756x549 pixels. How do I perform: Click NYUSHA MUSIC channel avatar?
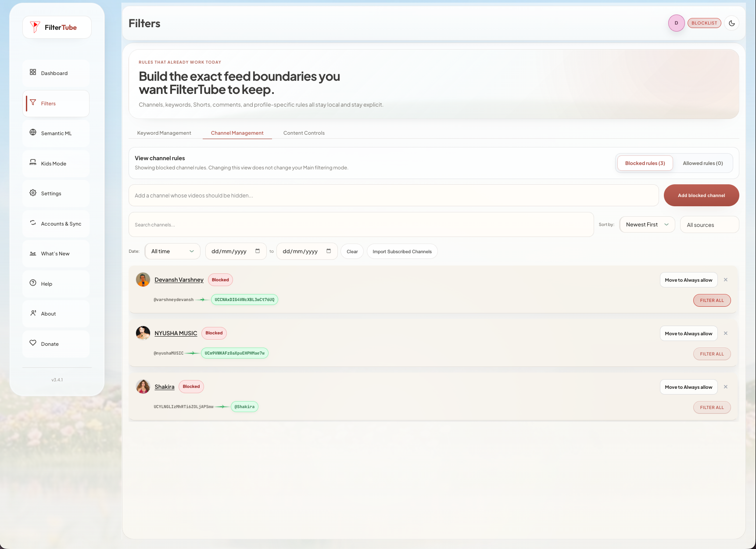tap(143, 333)
